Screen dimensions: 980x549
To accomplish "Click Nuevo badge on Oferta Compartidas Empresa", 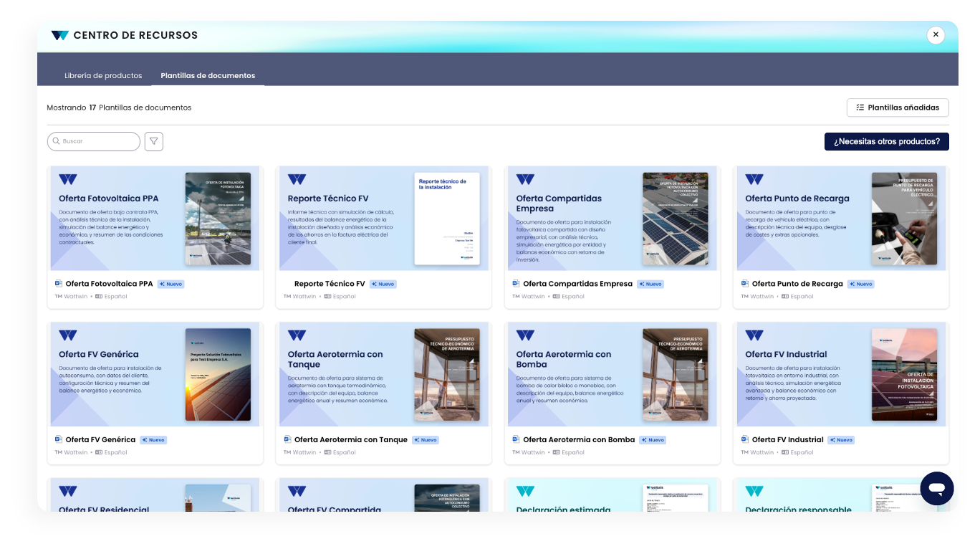I will tap(650, 284).
